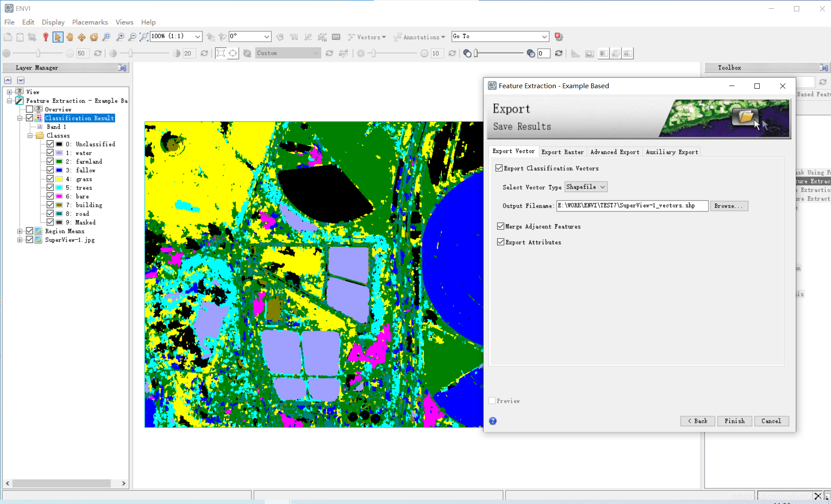Toggle Export Classification Vectors checkbox
The height and width of the screenshot is (504, 831).
pos(499,168)
